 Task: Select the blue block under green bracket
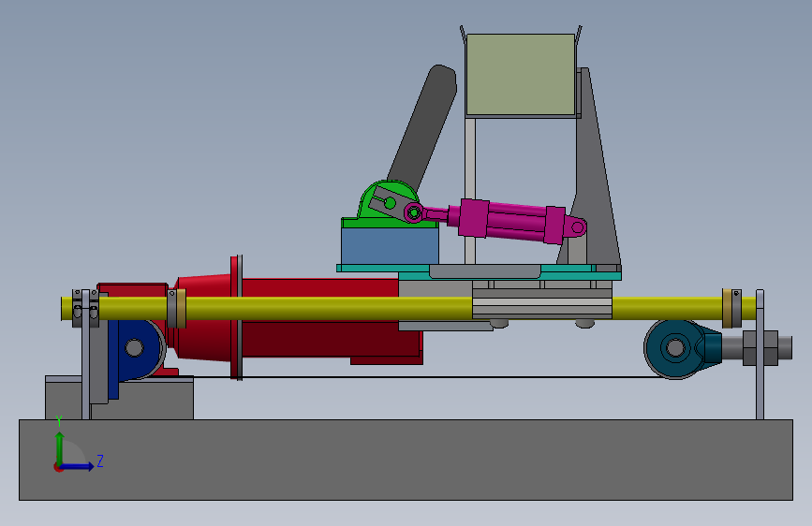pos(390,246)
